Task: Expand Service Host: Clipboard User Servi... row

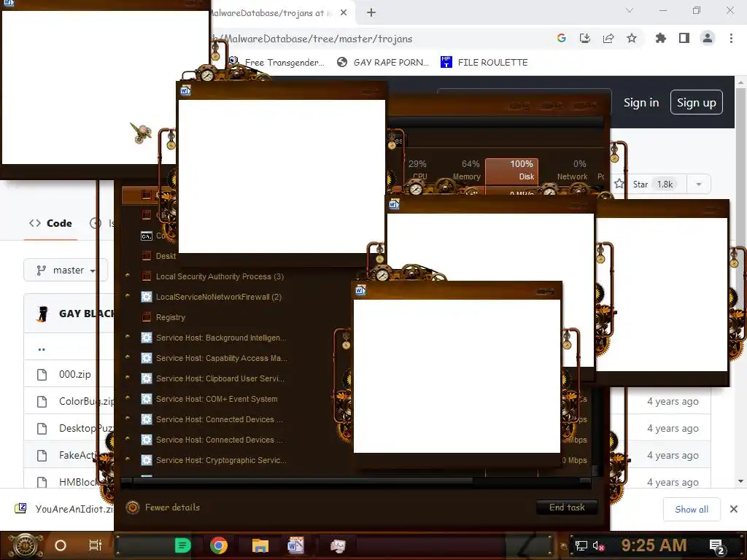Action: 127,378
